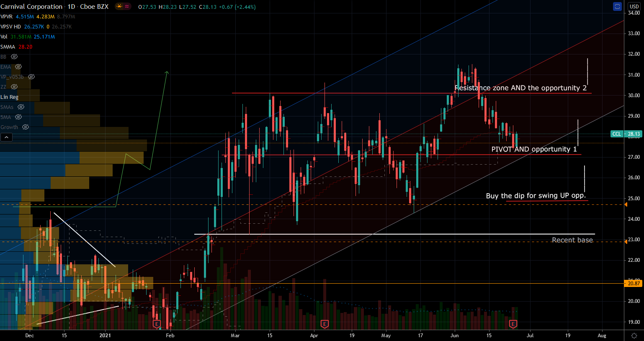644x341 pixels.
Task: Click the May label on the time axis
Action: [386, 336]
